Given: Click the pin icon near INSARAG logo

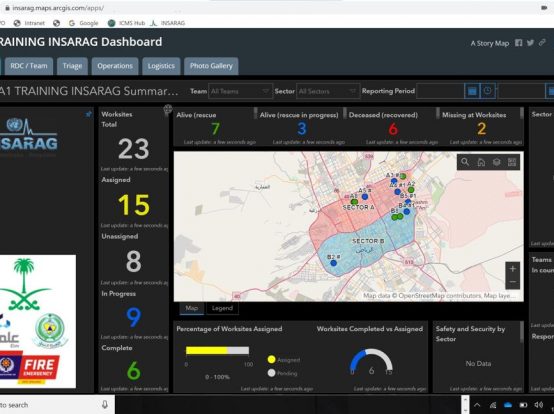Looking at the screenshot, I should (x=88, y=114).
